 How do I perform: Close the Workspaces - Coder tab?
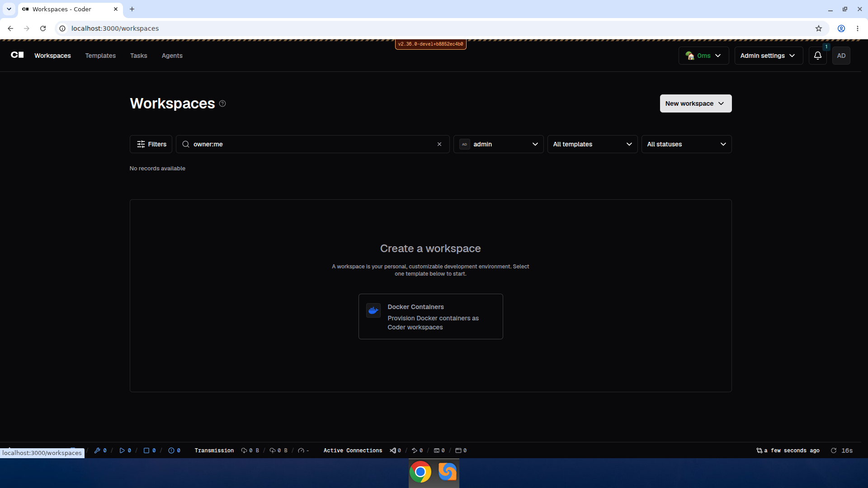tap(116, 9)
